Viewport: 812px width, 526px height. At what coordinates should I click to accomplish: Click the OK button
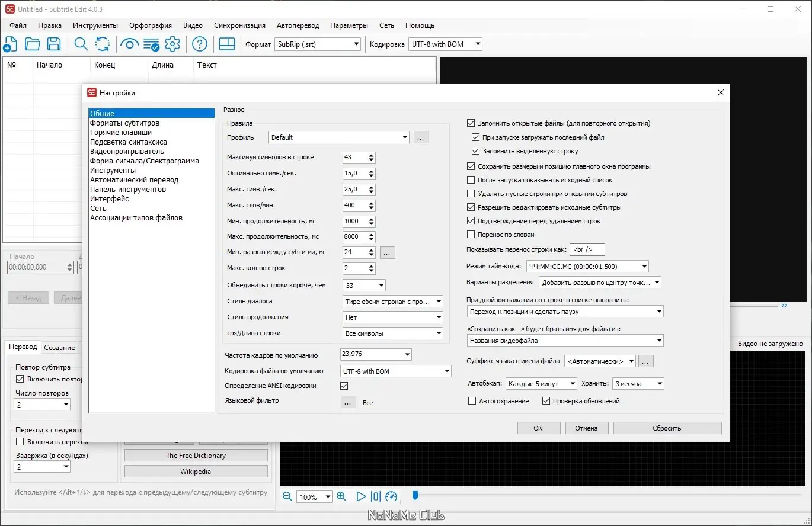coord(538,428)
